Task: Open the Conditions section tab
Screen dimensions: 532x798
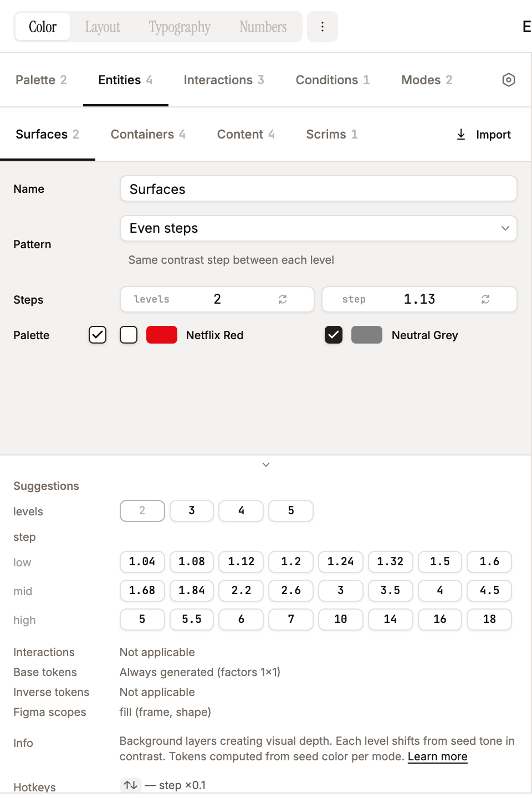Action: click(332, 80)
